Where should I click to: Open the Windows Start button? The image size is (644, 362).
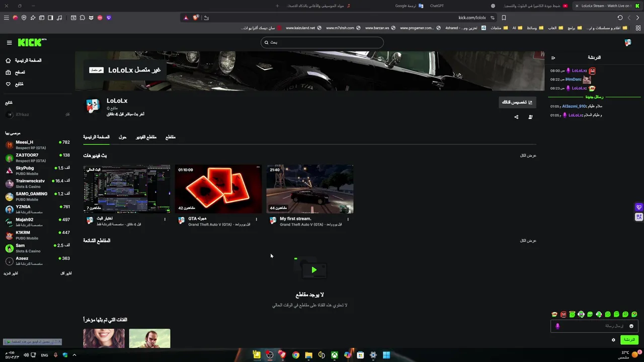386,355
